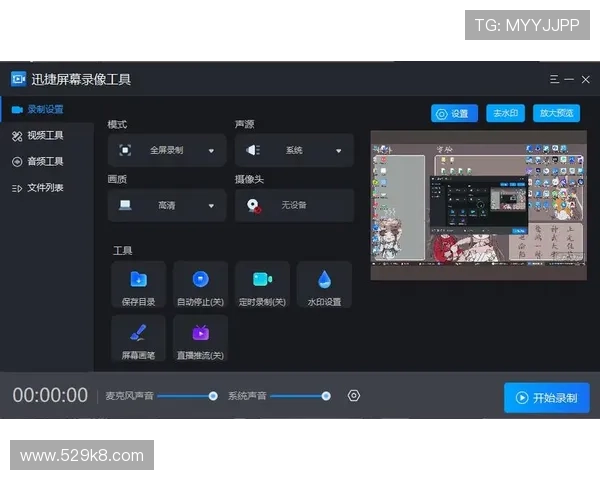The height and width of the screenshot is (480, 600).
Task: Adjust the 麦克风声音 slider handle
Action: point(213,396)
